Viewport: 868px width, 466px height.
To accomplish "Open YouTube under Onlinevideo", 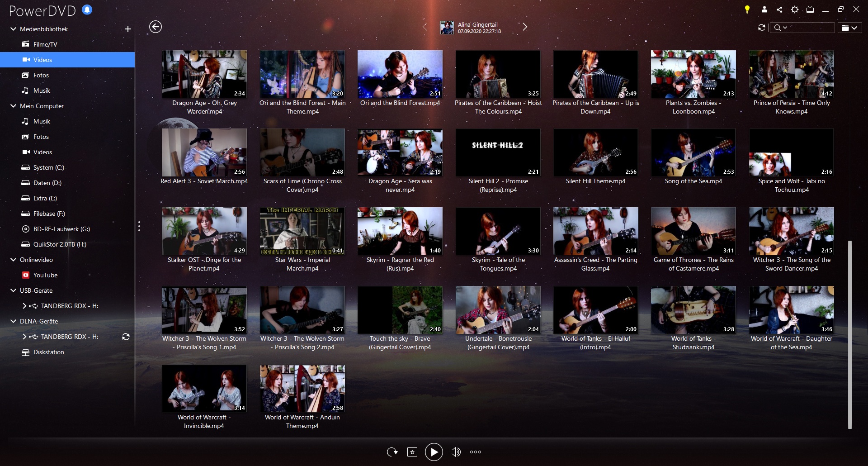I will [45, 275].
